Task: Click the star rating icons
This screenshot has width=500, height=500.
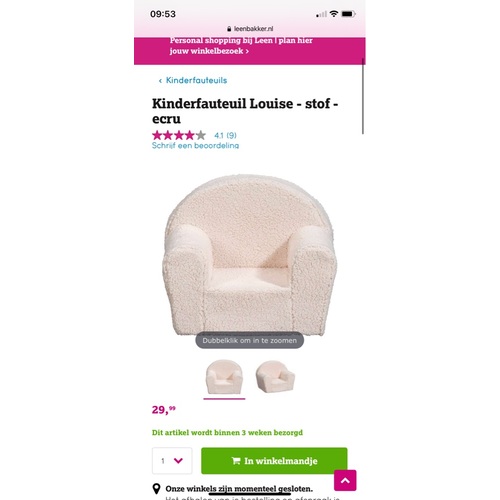Action: pos(179,135)
